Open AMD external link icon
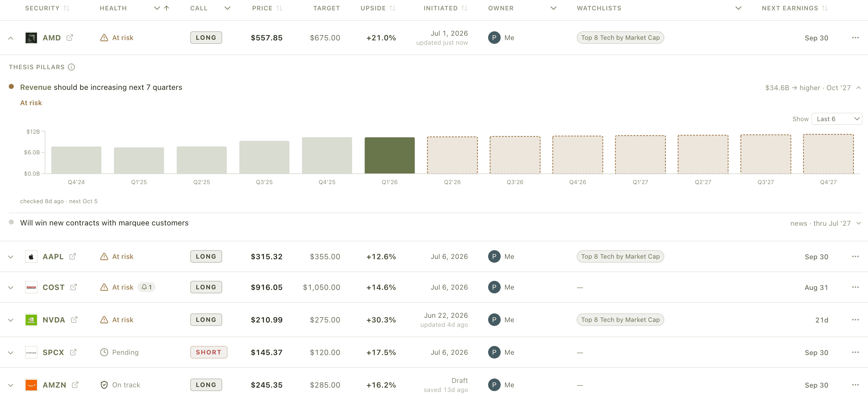The image size is (868, 397). 70,38
